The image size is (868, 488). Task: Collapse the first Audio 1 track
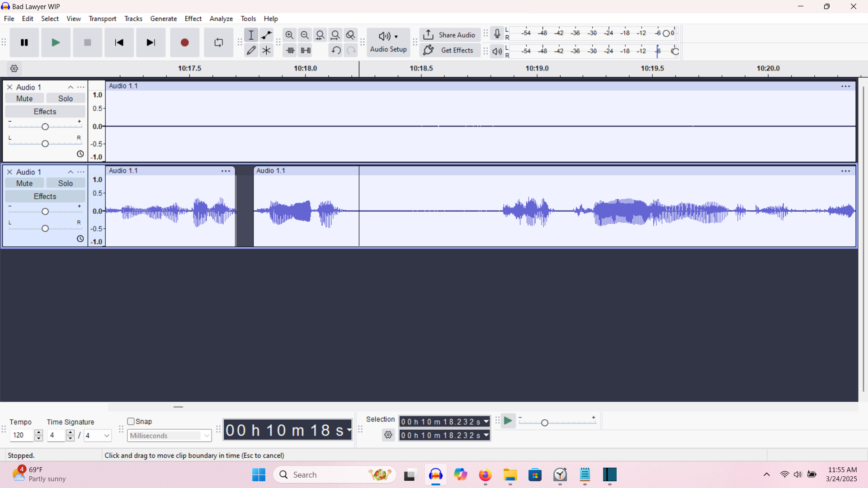pyautogui.click(x=71, y=87)
